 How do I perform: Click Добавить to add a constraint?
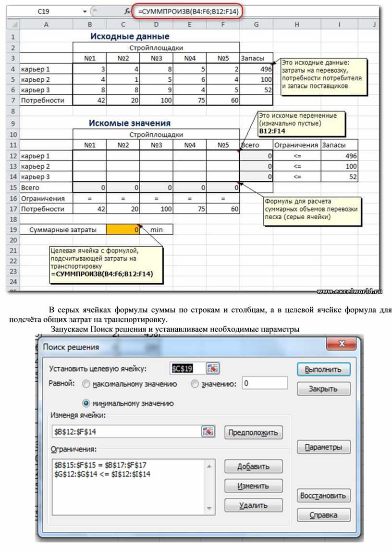253,466
